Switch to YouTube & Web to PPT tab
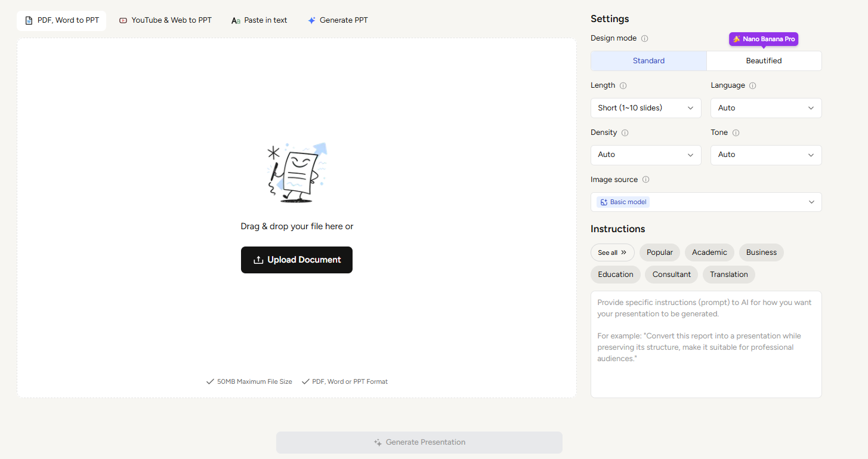 coord(165,20)
